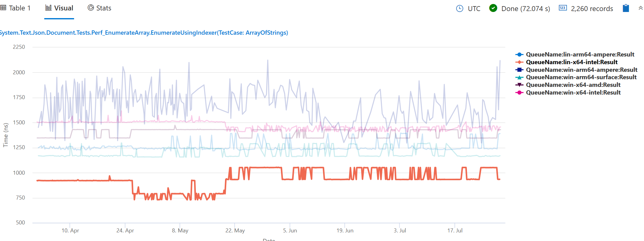Image resolution: width=644 pixels, height=241 pixels.
Task: Click the table grid icon beside Table 1
Action: tap(4, 8)
